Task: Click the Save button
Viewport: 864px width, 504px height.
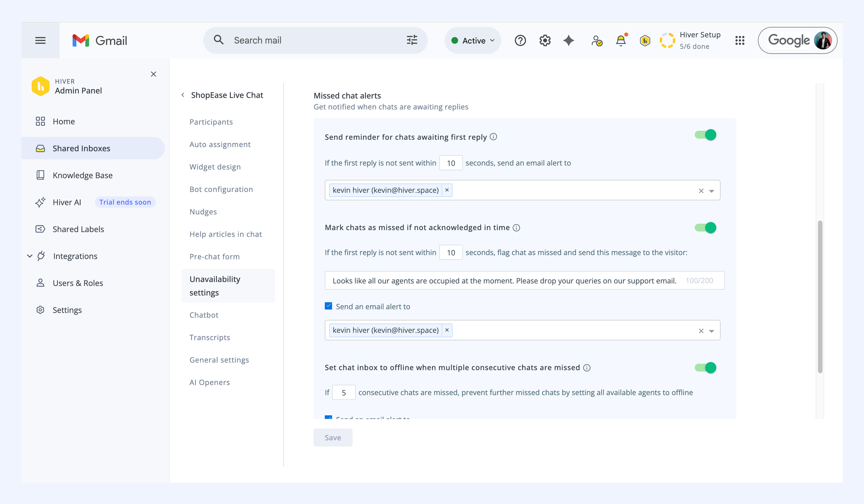Action: coord(333,437)
